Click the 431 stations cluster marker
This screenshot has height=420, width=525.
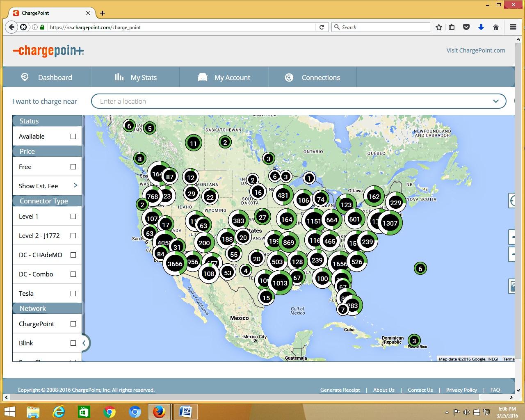click(x=283, y=195)
